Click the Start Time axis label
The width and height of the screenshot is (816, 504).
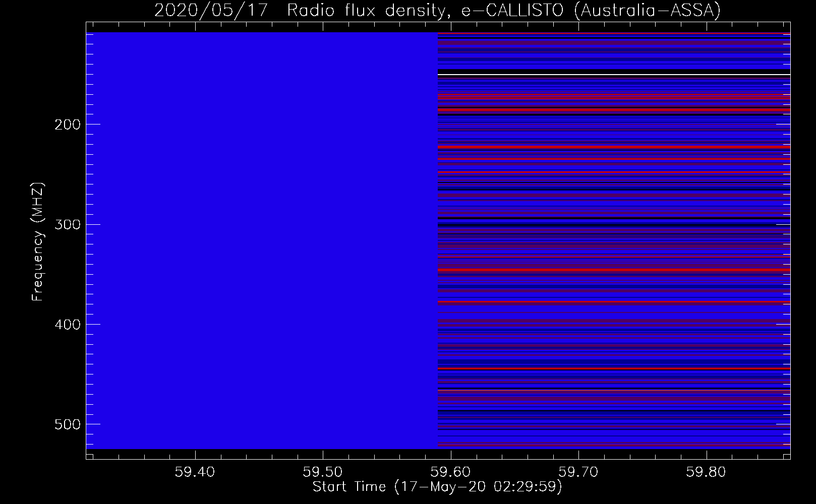tap(437, 487)
